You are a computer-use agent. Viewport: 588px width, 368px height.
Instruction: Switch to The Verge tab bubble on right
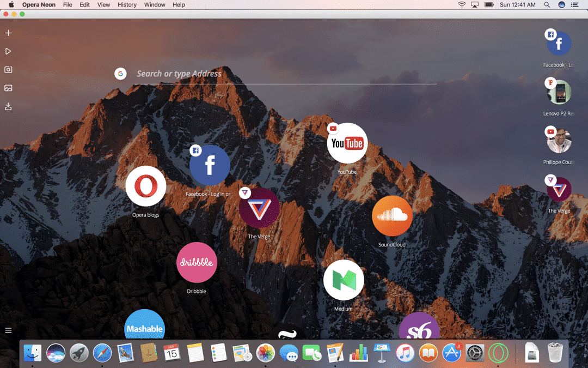(x=559, y=190)
